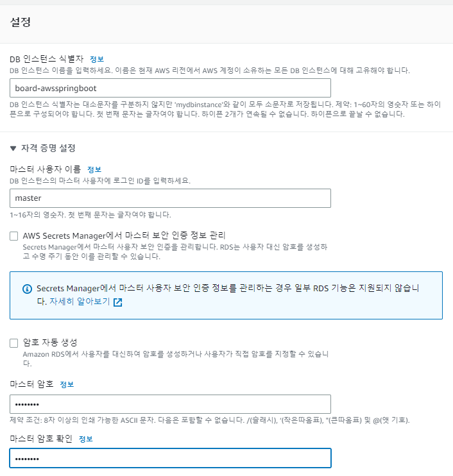Click the 마스터 사용자 이름 field label
The height and width of the screenshot is (476, 453).
(46, 169)
